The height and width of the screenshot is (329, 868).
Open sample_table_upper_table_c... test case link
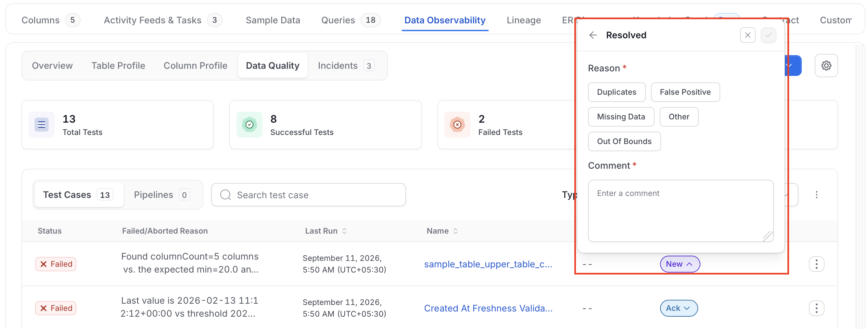(x=488, y=264)
